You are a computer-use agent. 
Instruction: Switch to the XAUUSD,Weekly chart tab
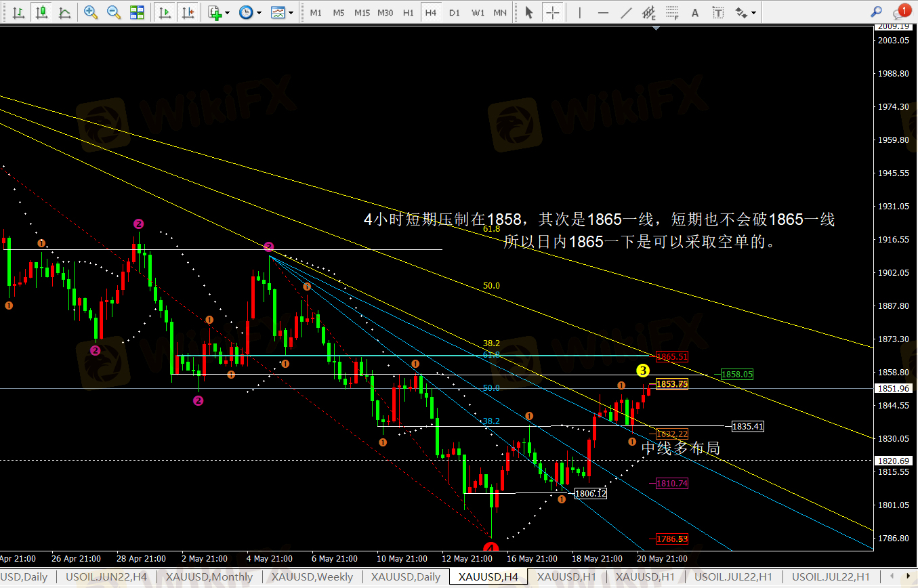[312, 577]
